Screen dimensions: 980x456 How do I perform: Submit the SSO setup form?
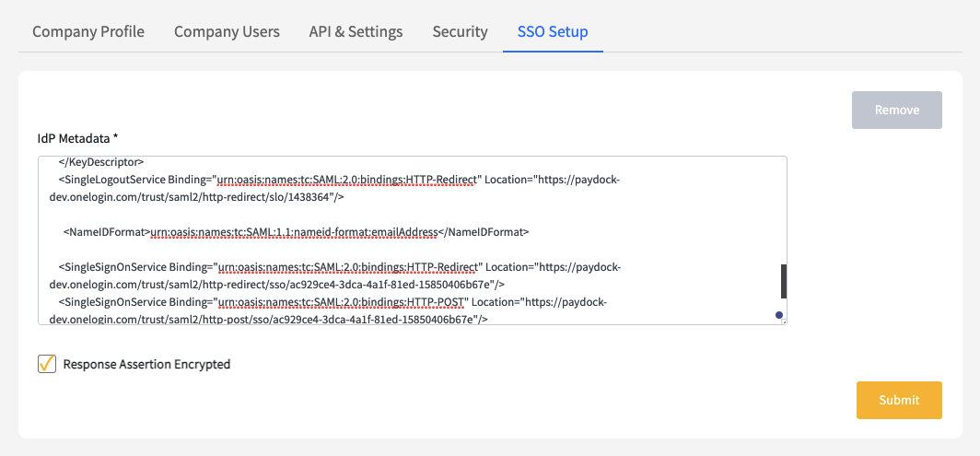coord(899,400)
